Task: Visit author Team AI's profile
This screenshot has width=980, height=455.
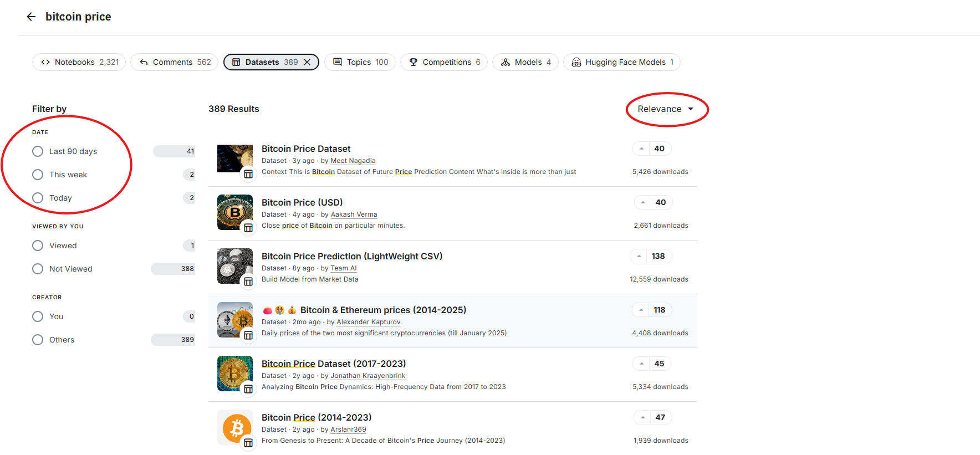Action: click(x=344, y=268)
